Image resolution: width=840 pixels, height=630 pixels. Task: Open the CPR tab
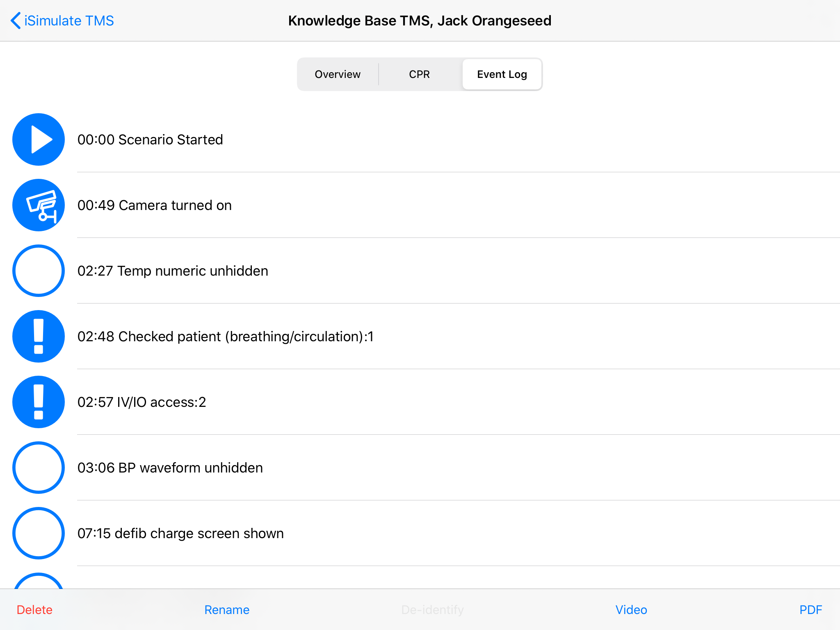pyautogui.click(x=419, y=74)
